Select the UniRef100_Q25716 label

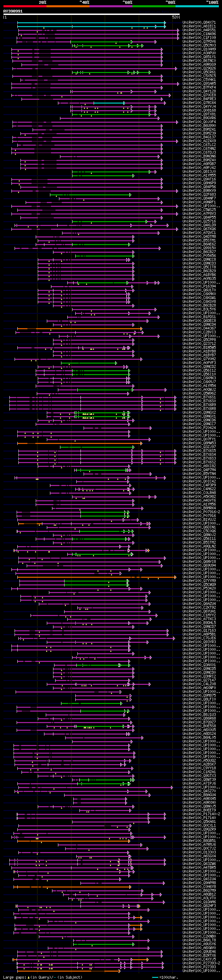pos(199,221)
